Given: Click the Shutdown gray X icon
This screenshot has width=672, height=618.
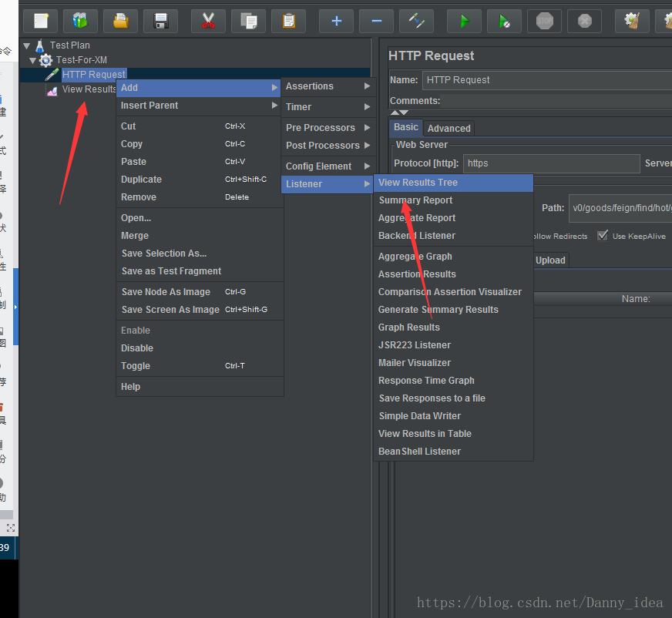Looking at the screenshot, I should (x=585, y=21).
